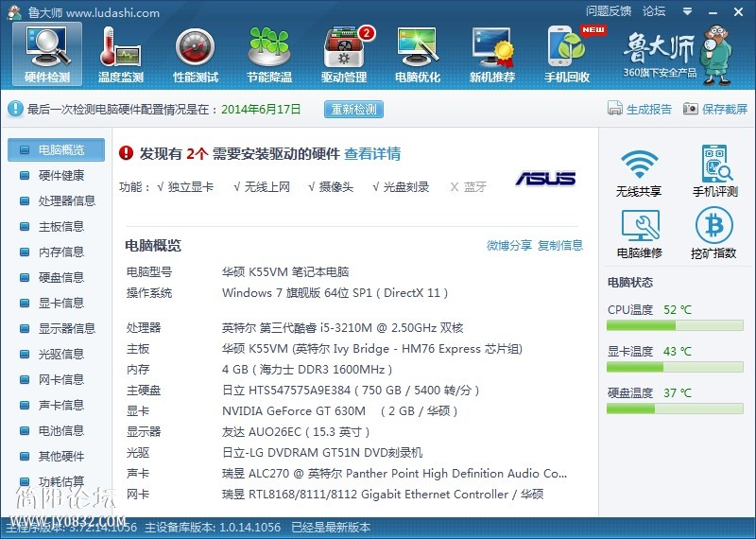Click the 2014年6月17日 date text
This screenshot has height=539, width=756.
coord(261,109)
